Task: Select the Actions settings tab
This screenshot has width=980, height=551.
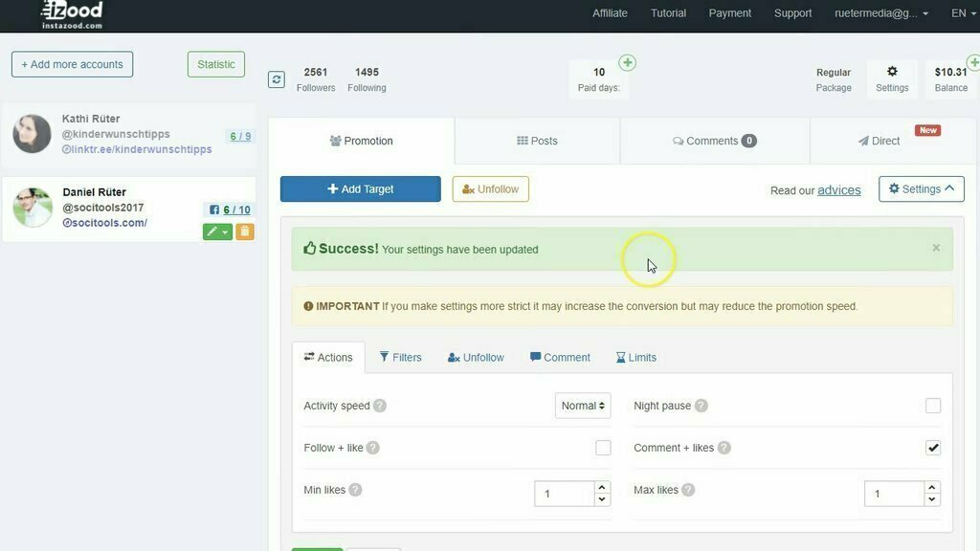Action: tap(328, 358)
